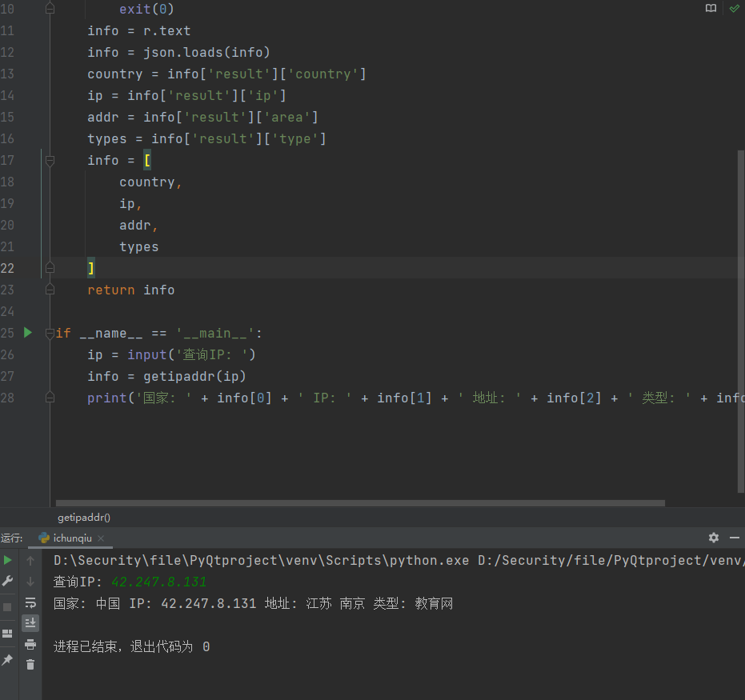Clear console with trash can icon
745x700 pixels.
[30, 664]
